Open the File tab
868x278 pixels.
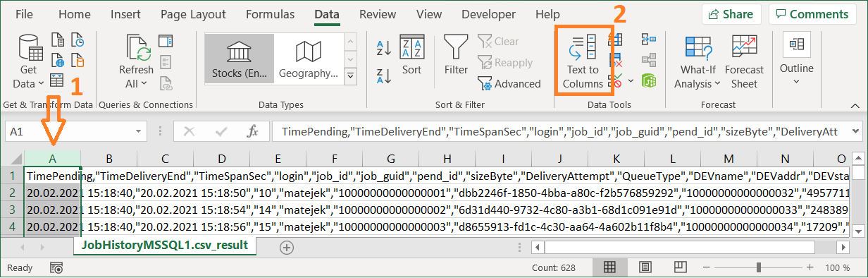[24, 14]
